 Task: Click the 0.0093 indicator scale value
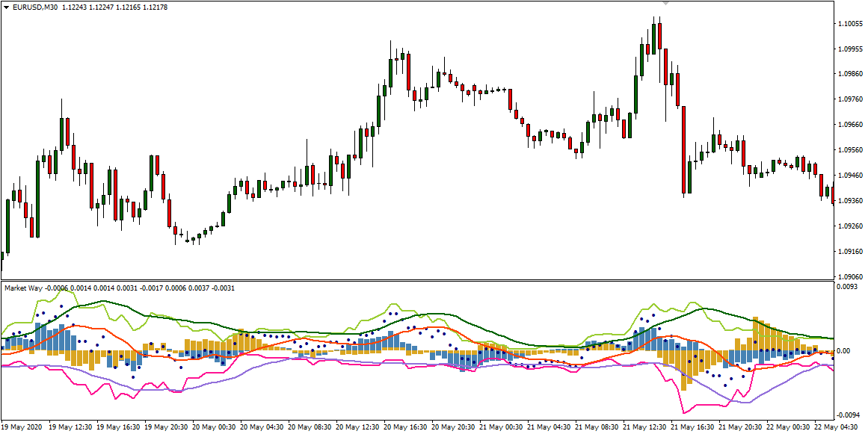pos(849,287)
